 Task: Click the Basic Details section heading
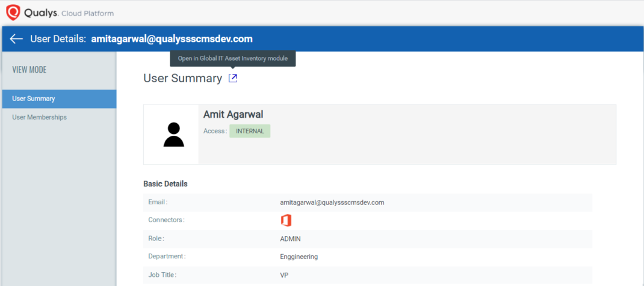(165, 184)
